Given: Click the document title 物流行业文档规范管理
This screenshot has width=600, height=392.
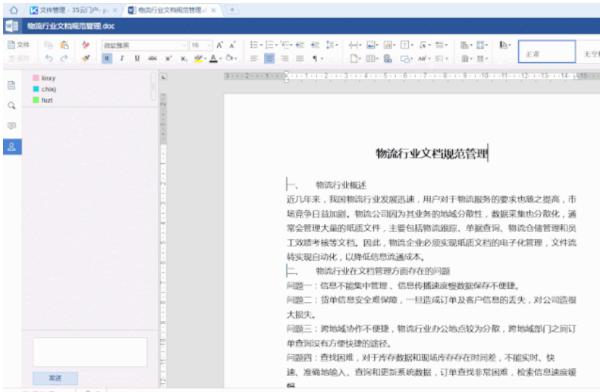Looking at the screenshot, I should coord(432,154).
